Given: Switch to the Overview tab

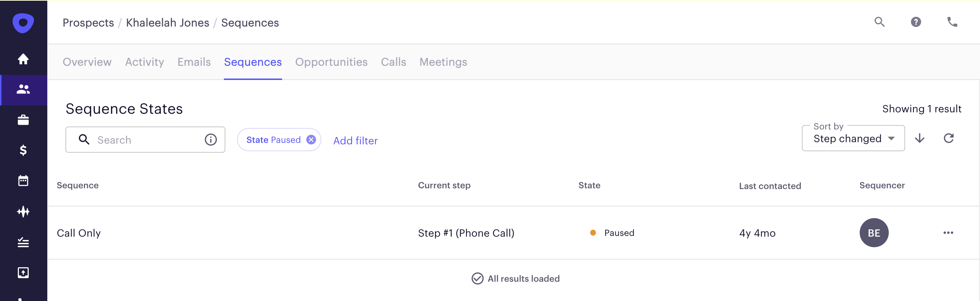Looking at the screenshot, I should tap(87, 62).
